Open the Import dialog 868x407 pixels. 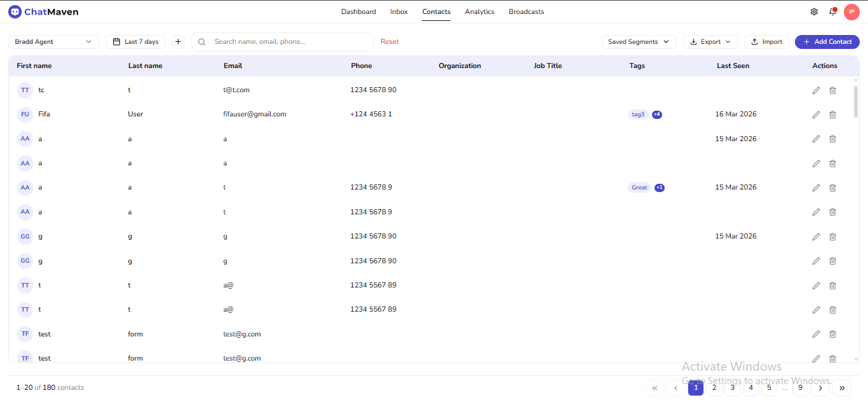point(766,41)
